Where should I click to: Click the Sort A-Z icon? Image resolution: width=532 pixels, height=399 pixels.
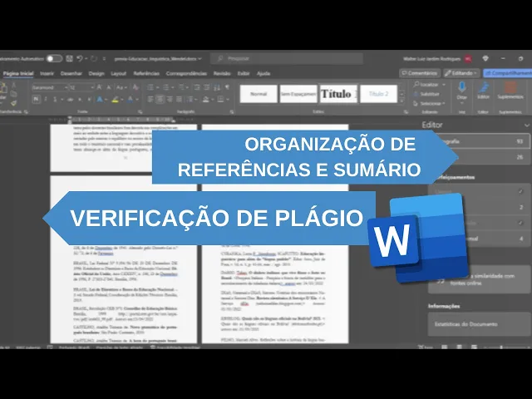[217, 87]
